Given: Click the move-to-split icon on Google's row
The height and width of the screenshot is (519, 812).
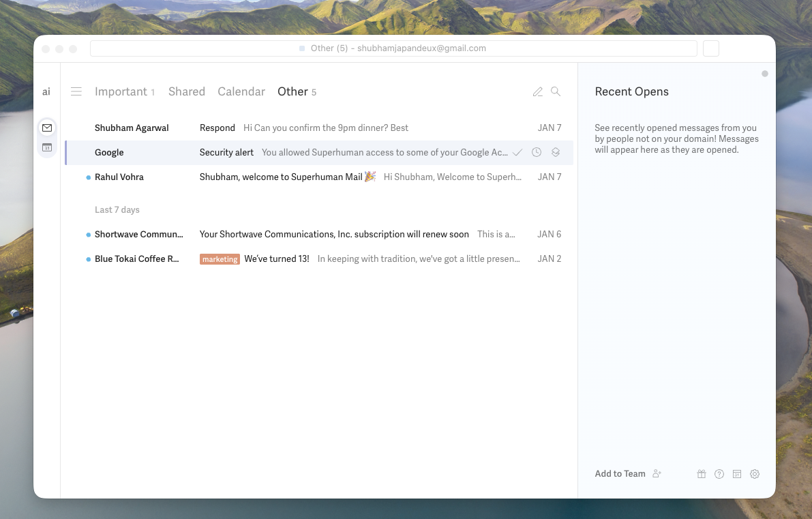Looking at the screenshot, I should 556,152.
